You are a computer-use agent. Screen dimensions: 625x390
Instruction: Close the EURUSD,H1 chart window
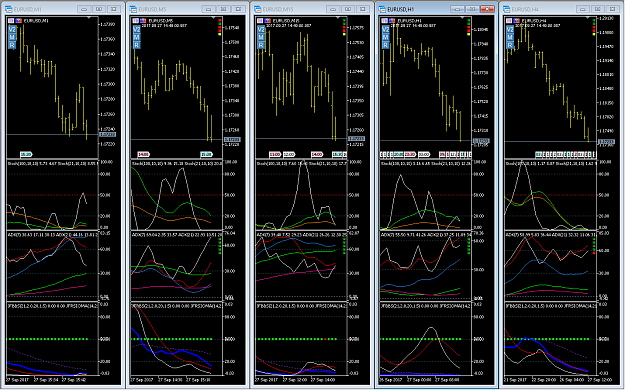click(487, 9)
